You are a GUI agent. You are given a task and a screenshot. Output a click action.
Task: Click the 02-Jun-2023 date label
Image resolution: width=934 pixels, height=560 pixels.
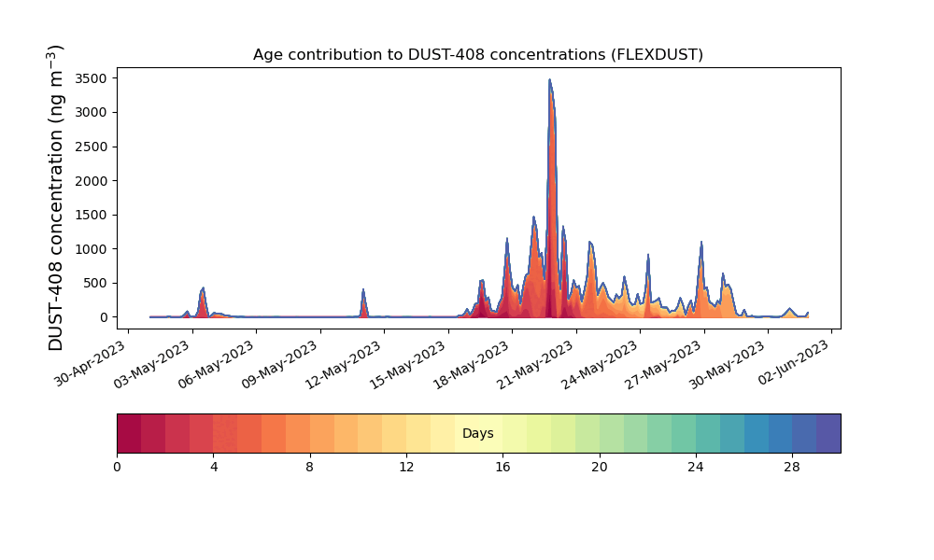(793, 362)
